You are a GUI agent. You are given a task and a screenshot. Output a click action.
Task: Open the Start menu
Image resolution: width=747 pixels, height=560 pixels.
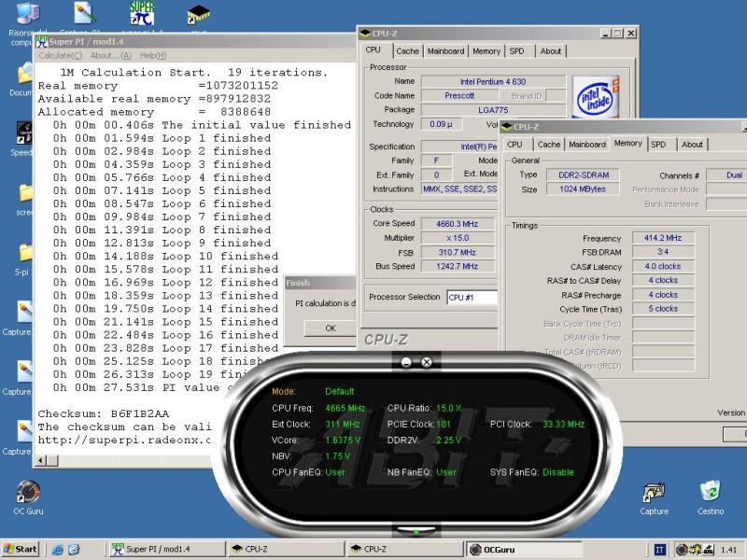[x=20, y=549]
